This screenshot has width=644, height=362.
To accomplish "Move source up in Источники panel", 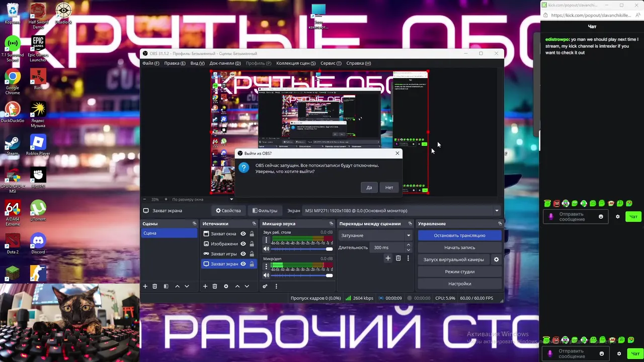I will pos(237,286).
